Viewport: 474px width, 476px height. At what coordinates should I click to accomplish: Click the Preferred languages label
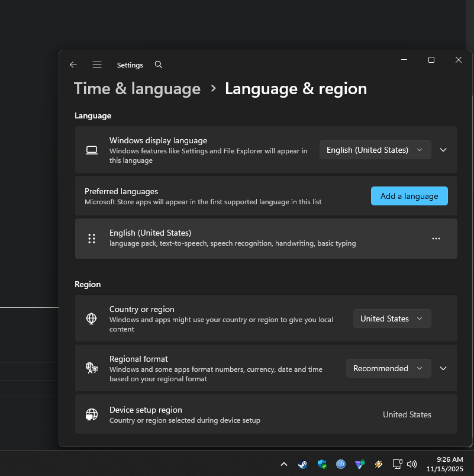[x=121, y=191]
